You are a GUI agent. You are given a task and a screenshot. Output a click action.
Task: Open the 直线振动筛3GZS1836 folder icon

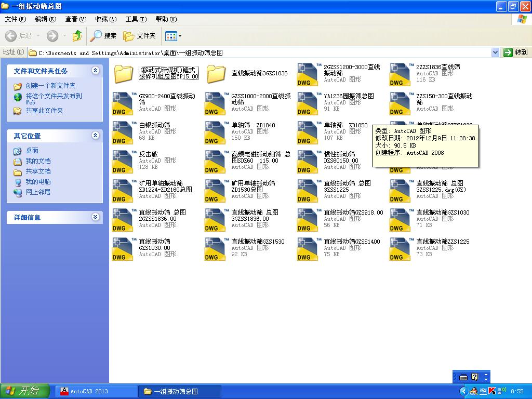tap(216, 74)
